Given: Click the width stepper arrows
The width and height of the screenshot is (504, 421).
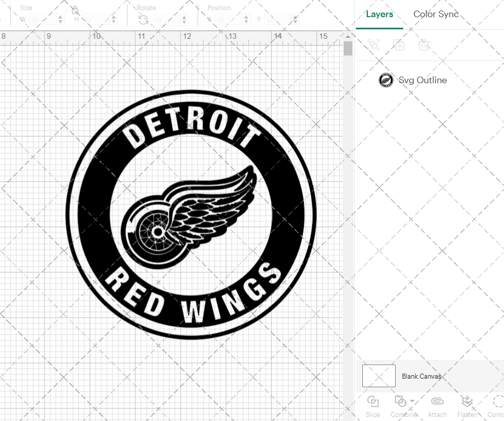Looking at the screenshot, I should (60, 20).
